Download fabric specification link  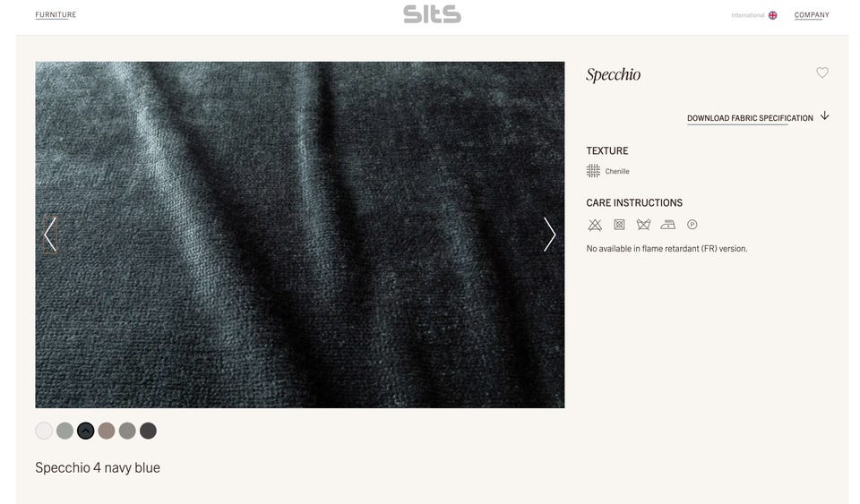coord(750,118)
